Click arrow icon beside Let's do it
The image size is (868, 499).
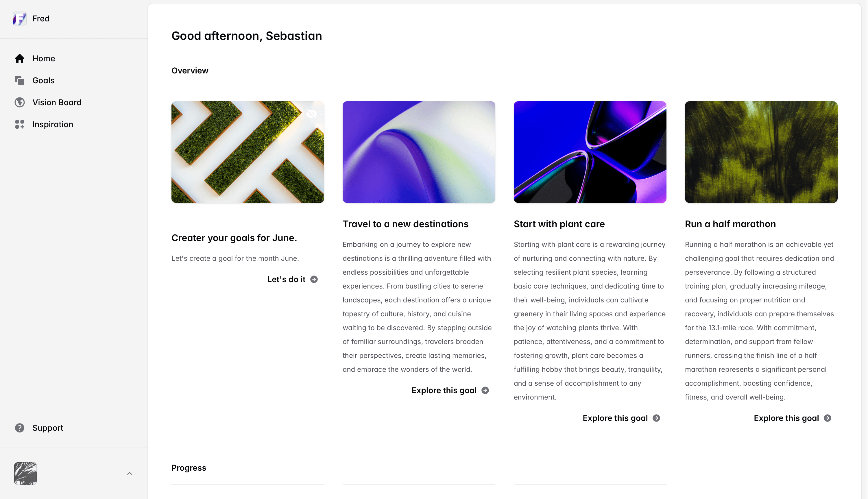tap(314, 279)
